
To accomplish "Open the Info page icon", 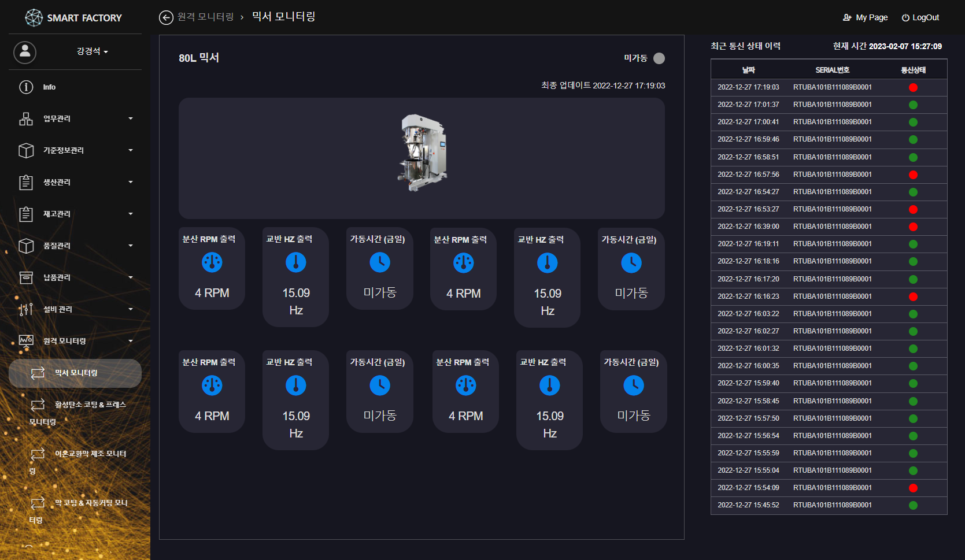I will pyautogui.click(x=26, y=87).
